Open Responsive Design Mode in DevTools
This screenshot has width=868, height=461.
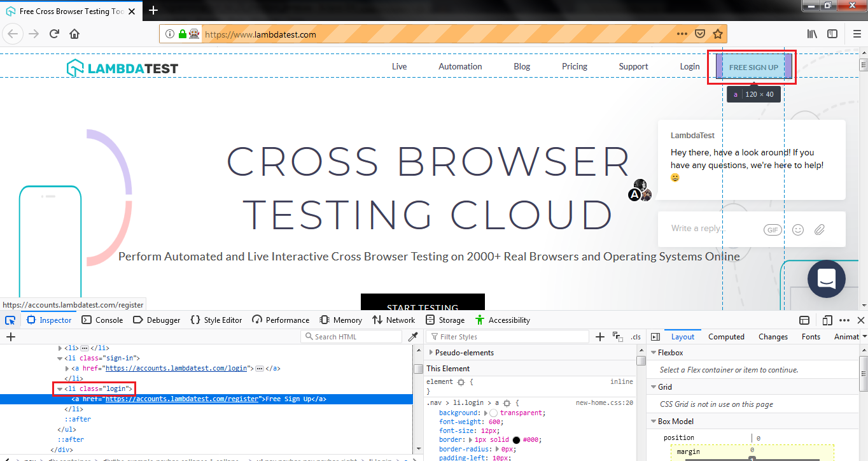click(827, 320)
